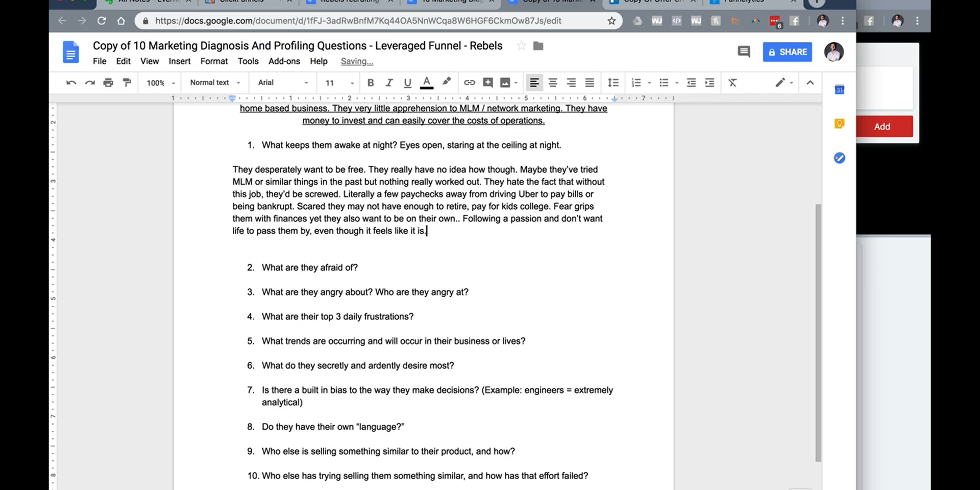Image resolution: width=980 pixels, height=490 pixels.
Task: Open the Arial font dropdown
Action: coord(283,83)
